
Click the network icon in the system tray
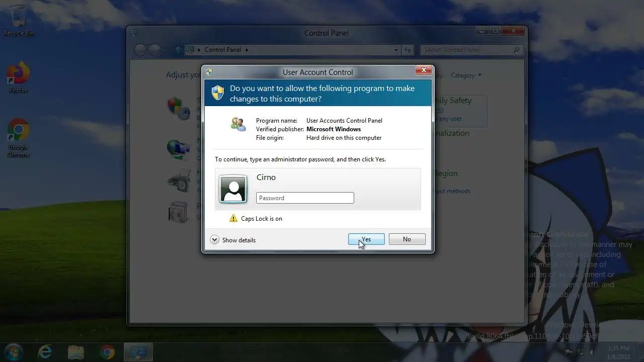coord(581,352)
